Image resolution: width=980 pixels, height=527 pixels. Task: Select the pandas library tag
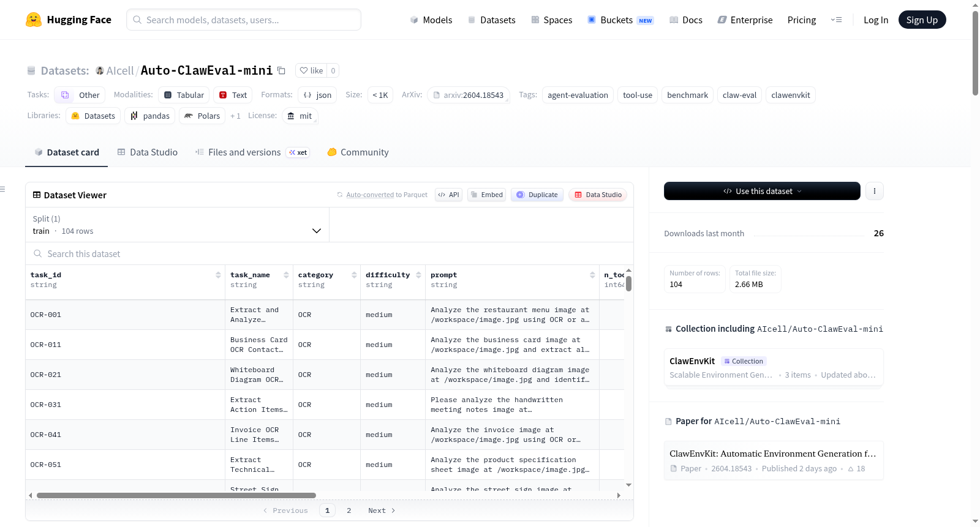[x=149, y=116]
